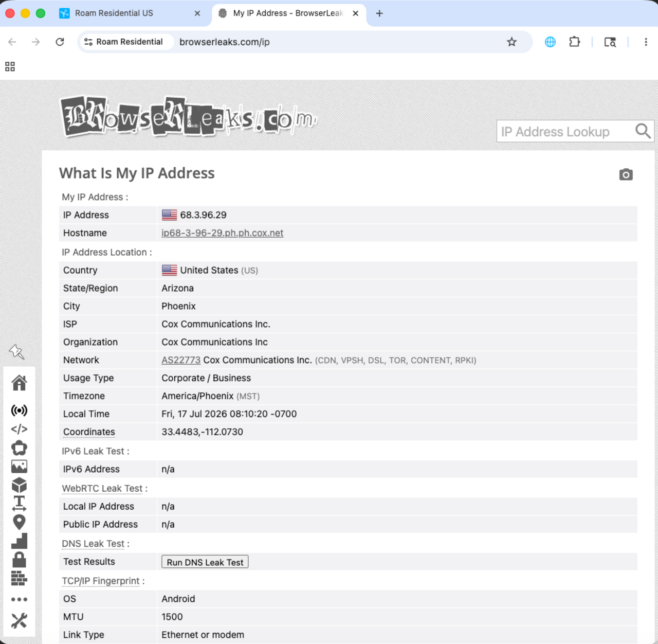Click the BrowserLeaks.com logo
This screenshot has width=658, height=644.
189,117
